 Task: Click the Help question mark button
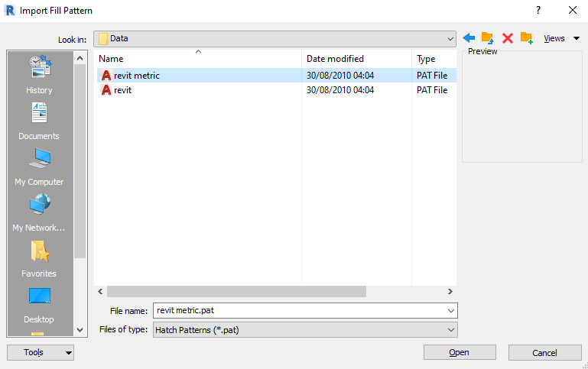point(538,10)
